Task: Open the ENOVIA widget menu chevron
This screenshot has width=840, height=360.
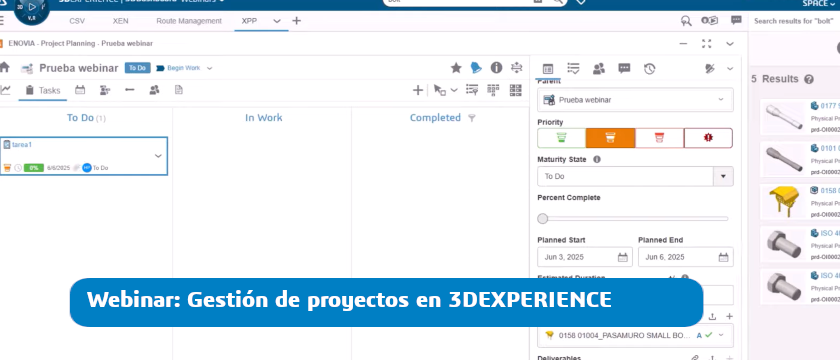Action: [x=730, y=43]
